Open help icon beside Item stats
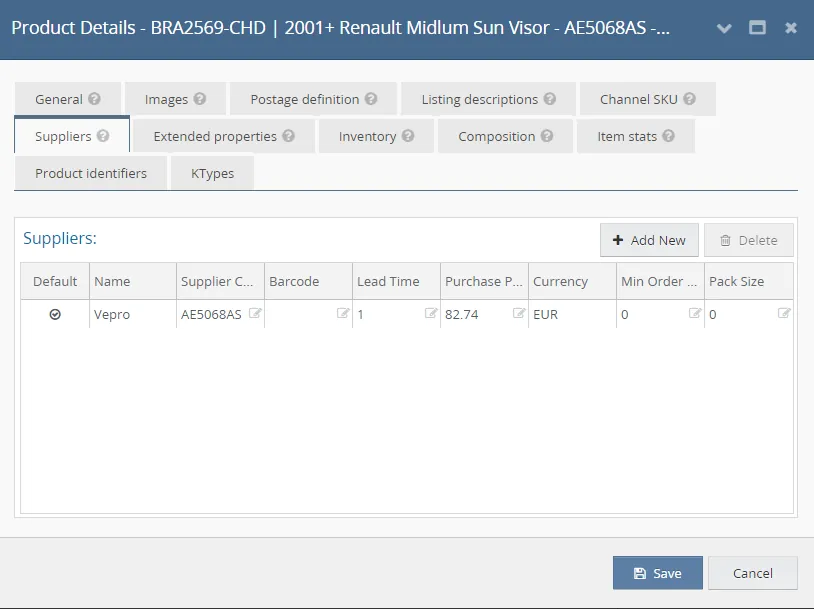This screenshot has height=609, width=814. [x=669, y=136]
